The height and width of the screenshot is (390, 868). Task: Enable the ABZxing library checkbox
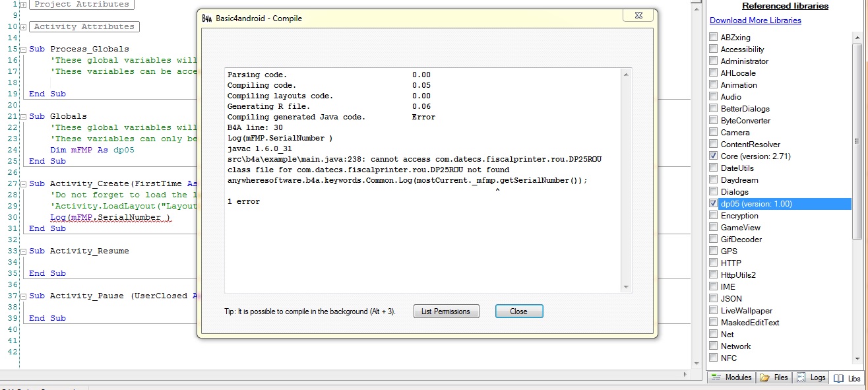[714, 38]
